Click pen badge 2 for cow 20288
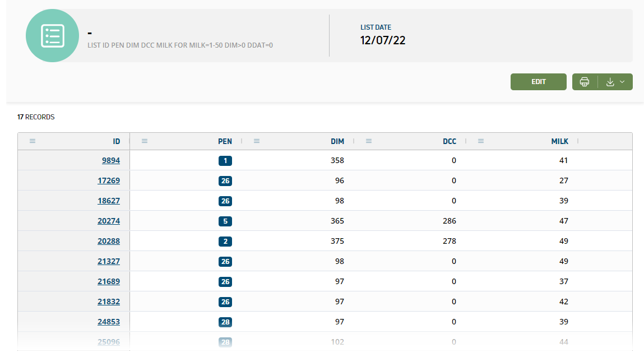This screenshot has height=357, width=644. click(225, 242)
